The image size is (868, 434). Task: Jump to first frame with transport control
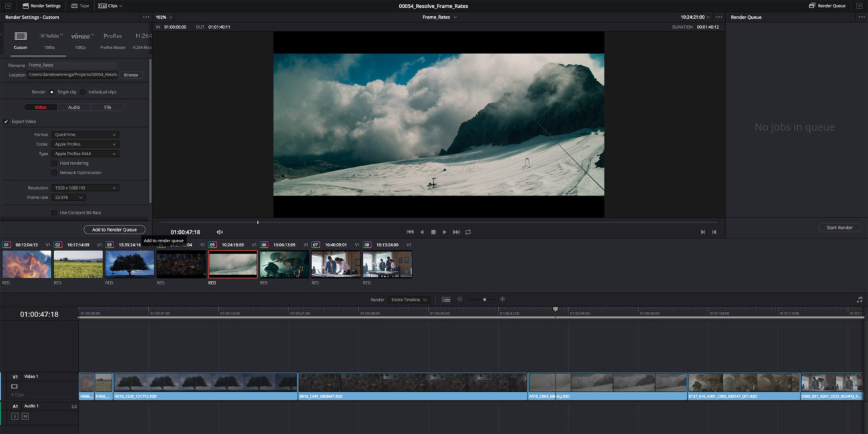point(410,232)
